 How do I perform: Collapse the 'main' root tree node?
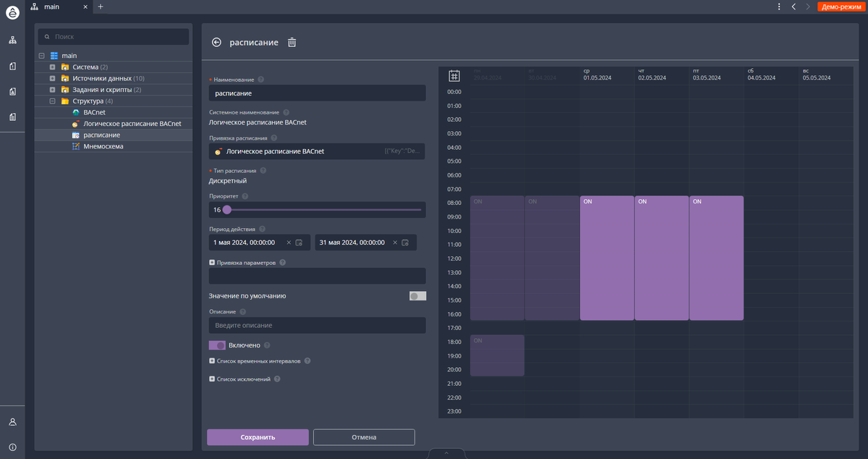41,56
